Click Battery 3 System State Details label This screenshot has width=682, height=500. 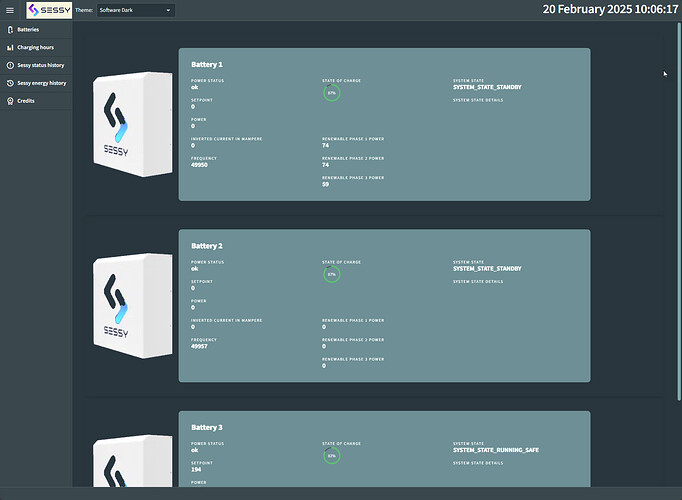[x=478, y=463]
